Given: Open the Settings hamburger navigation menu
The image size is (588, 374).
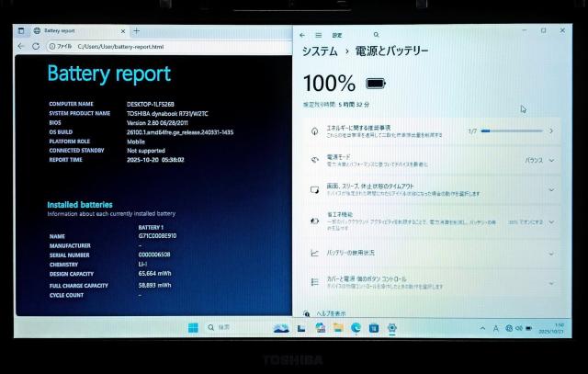Looking at the screenshot, I should (318, 35).
